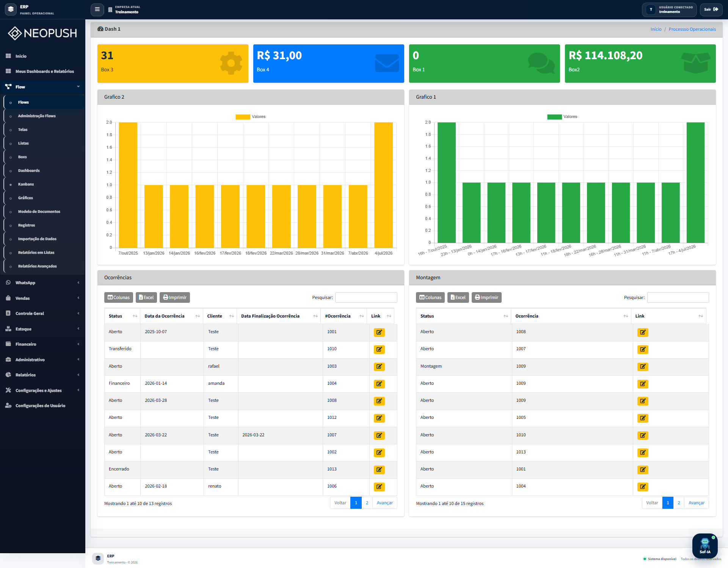
Task: Expand the WhatsApp sidebar menu
Action: [42, 283]
